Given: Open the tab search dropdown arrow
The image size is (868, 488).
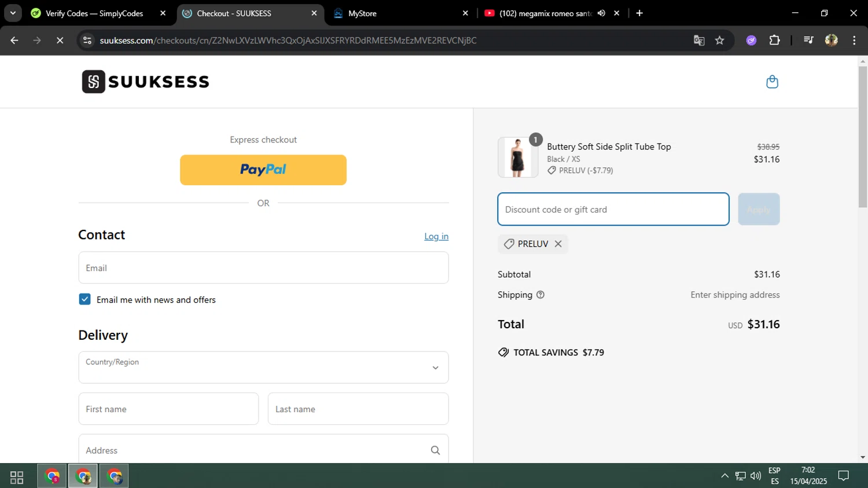Looking at the screenshot, I should point(13,13).
